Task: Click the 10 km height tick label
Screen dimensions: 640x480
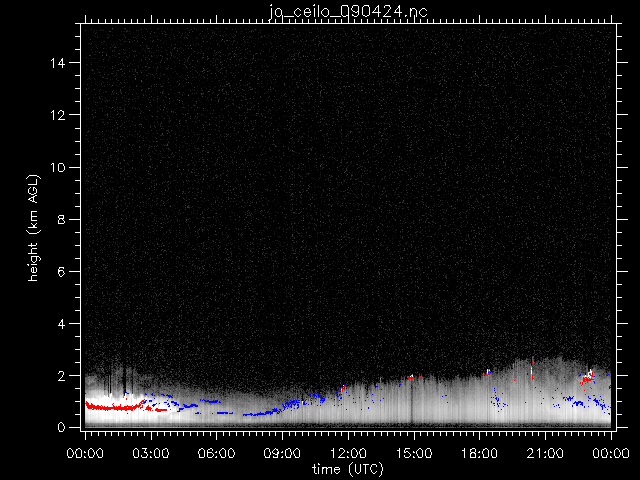Action: [x=60, y=167]
